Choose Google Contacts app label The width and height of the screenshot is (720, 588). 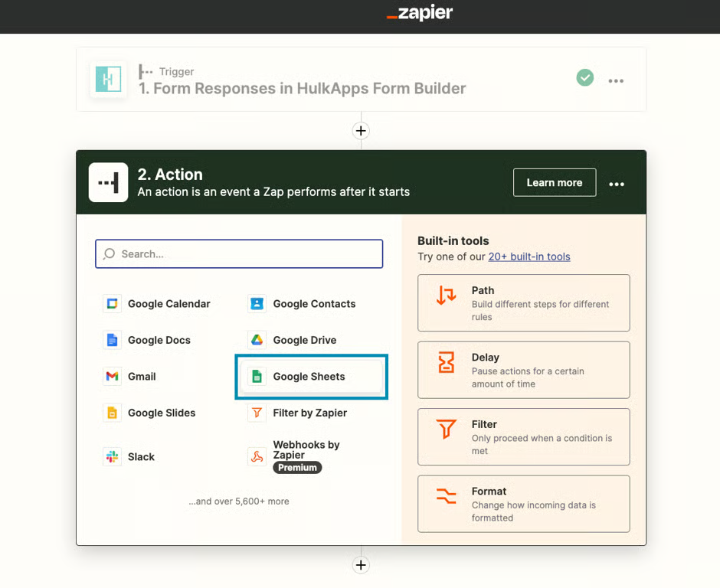pyautogui.click(x=314, y=304)
